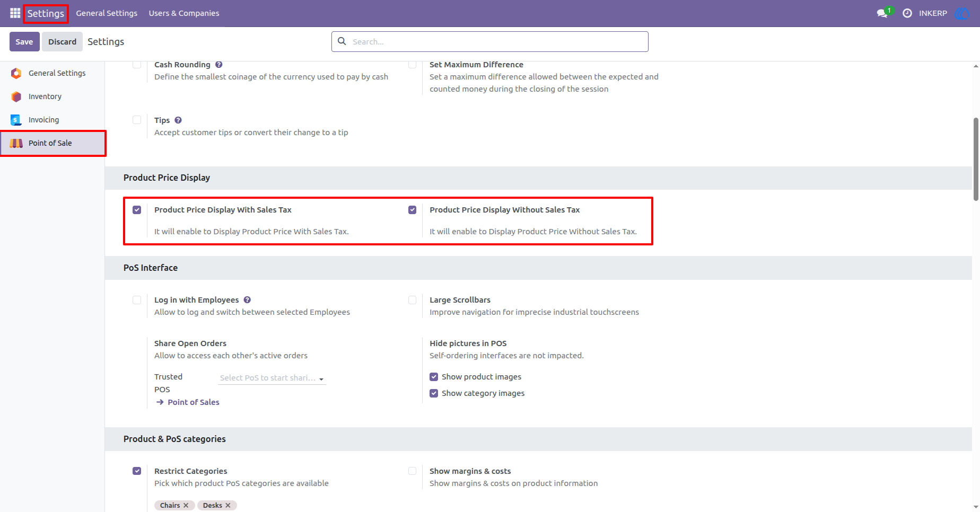
Task: Uncheck Product Price Display Without Sales Tax
Action: tap(412, 210)
